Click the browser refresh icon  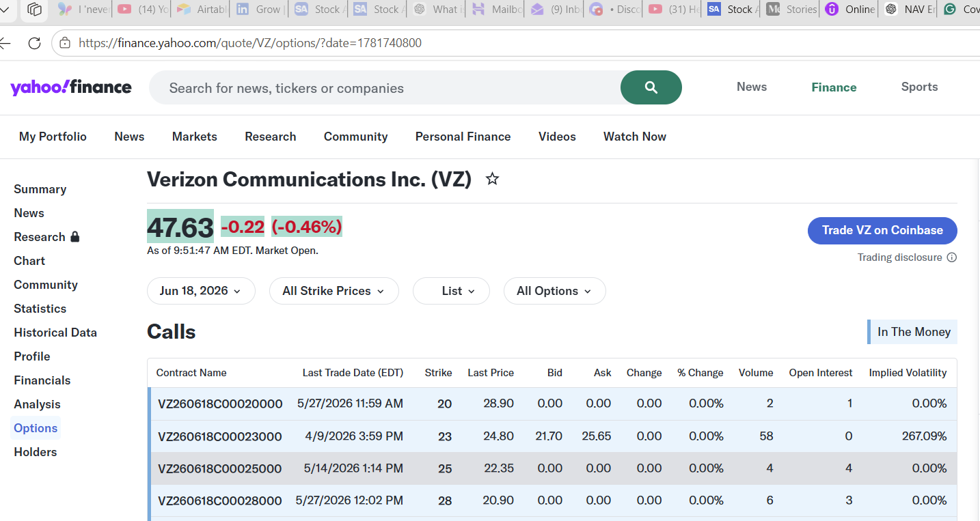pos(34,43)
